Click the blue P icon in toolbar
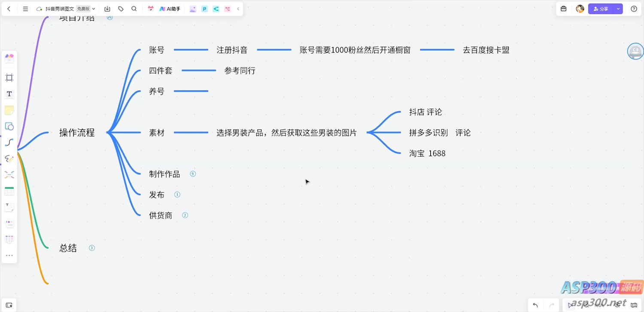The image size is (644, 312). coord(205,9)
